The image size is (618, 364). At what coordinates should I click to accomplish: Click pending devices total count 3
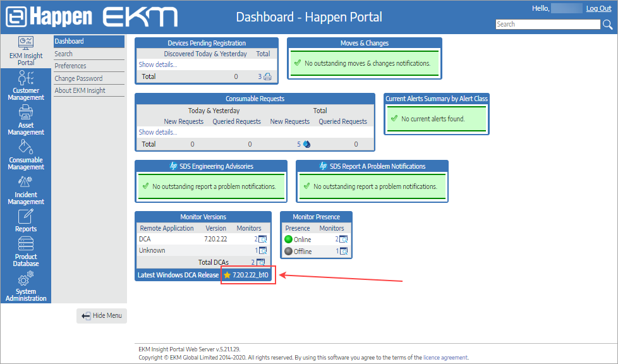pyautogui.click(x=260, y=76)
